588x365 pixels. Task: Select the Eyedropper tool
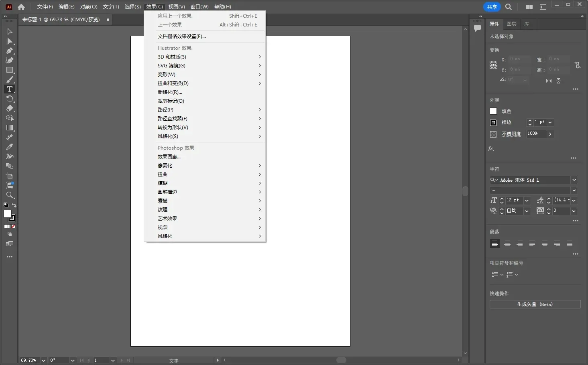10,147
